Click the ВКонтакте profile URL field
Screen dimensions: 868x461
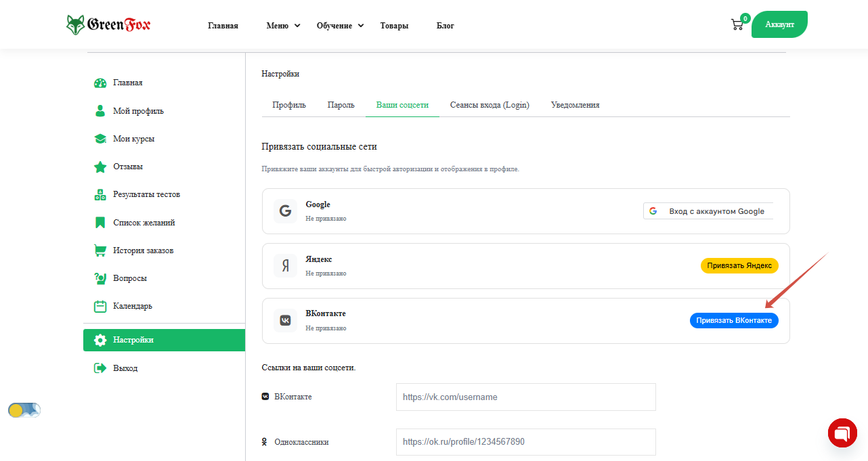[x=525, y=397]
